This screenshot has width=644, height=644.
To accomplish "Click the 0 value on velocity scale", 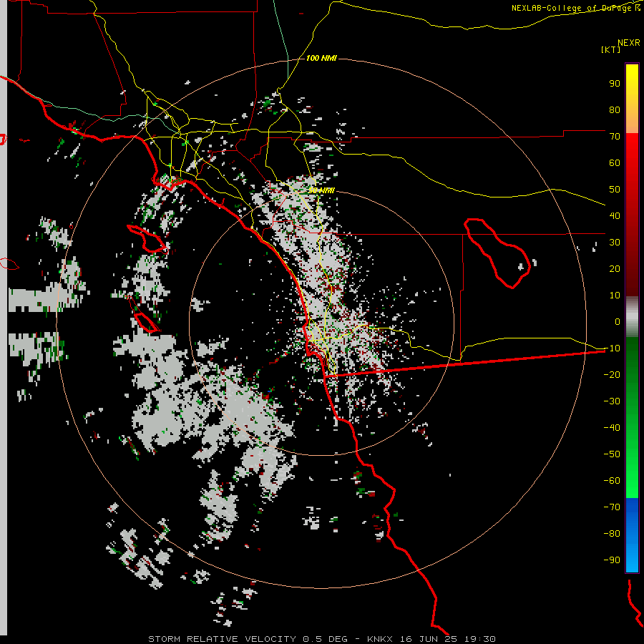I will click(618, 321).
